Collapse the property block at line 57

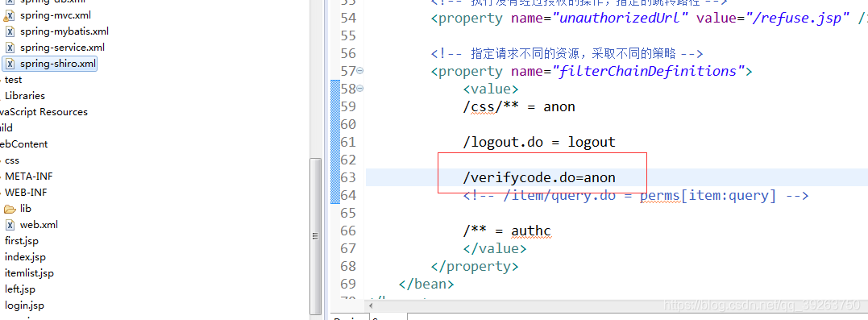360,71
